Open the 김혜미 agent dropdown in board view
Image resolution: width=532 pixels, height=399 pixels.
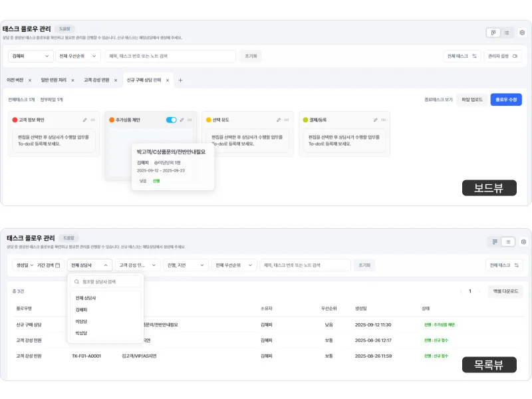click(x=31, y=57)
